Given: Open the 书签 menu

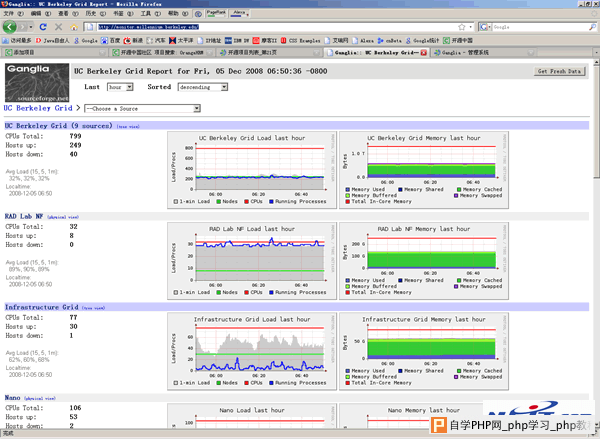Looking at the screenshot, I should pyautogui.click(x=123, y=13).
